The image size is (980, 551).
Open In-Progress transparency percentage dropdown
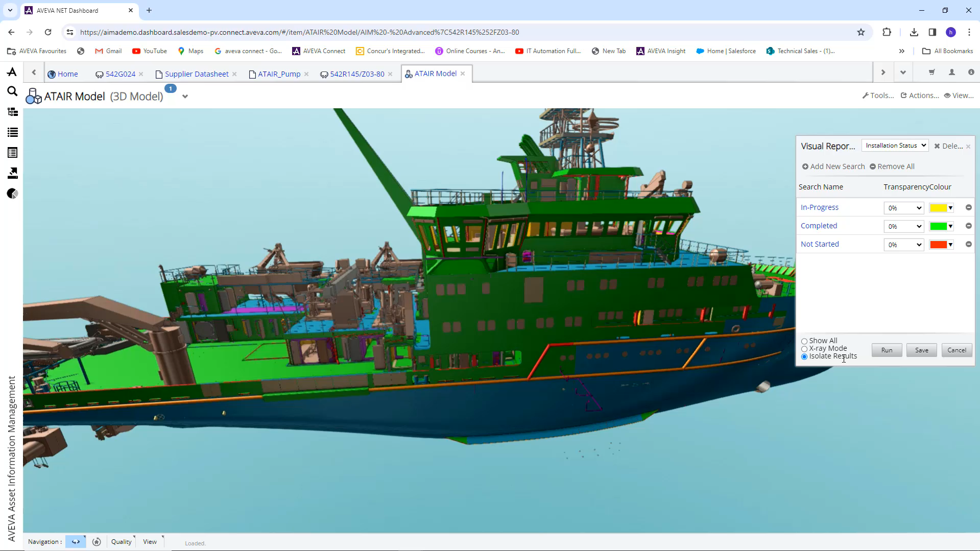[x=903, y=208]
